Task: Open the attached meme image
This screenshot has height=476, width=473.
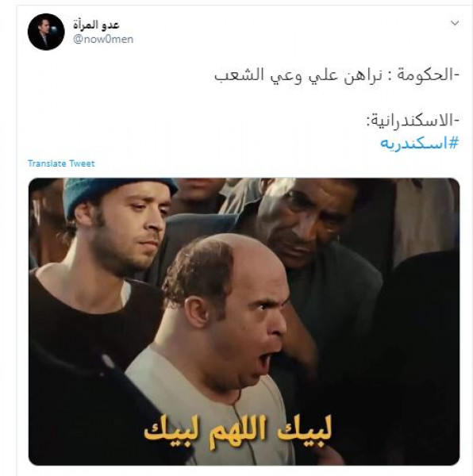Action: tap(244, 321)
